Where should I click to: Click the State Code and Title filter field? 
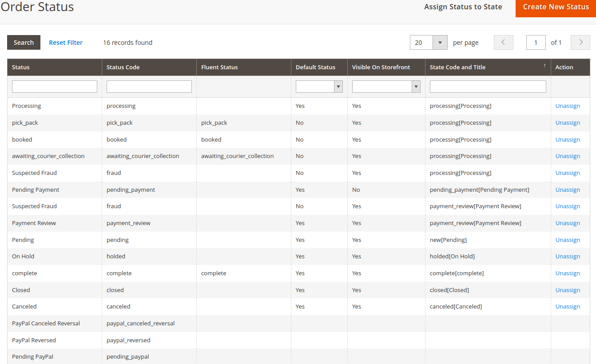tap(488, 87)
